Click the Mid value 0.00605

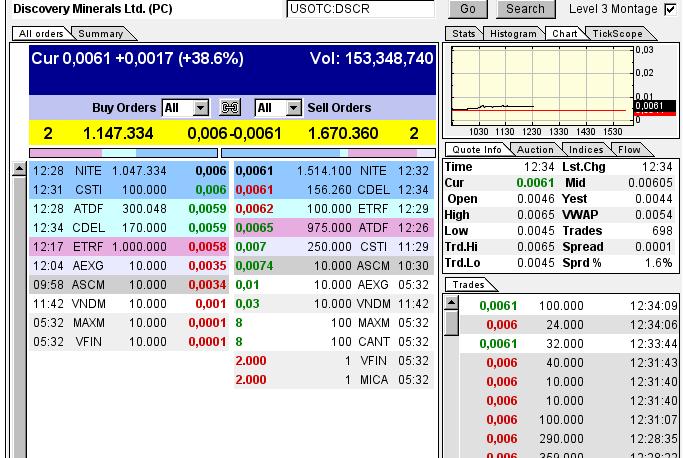pos(650,183)
